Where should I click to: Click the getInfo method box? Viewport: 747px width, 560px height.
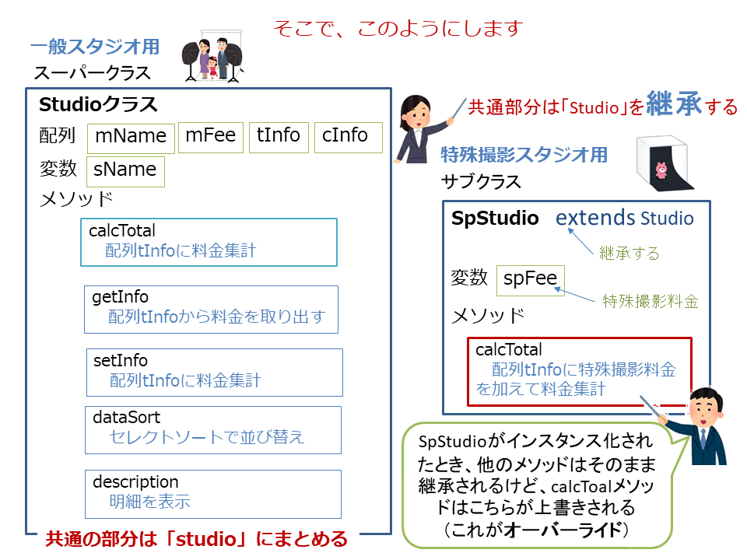click(211, 310)
